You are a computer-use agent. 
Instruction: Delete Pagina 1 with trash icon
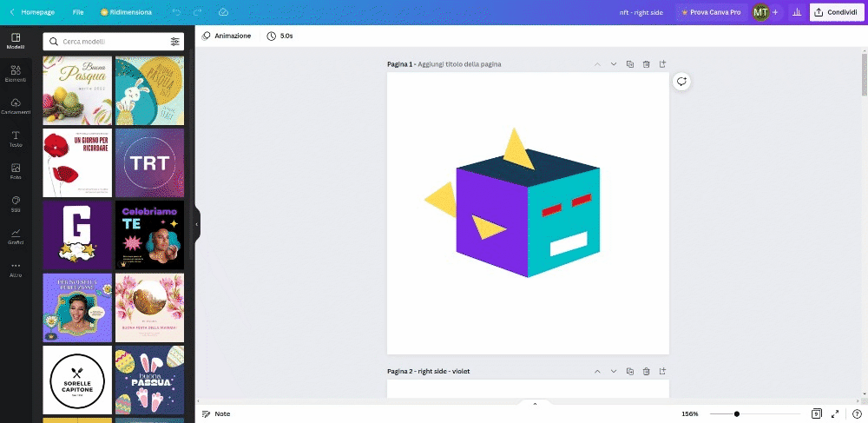pos(647,64)
